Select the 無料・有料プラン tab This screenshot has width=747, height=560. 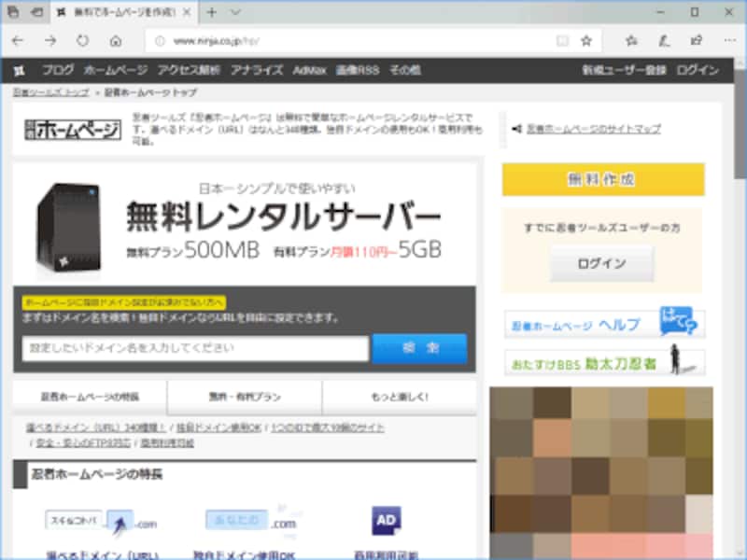click(245, 398)
